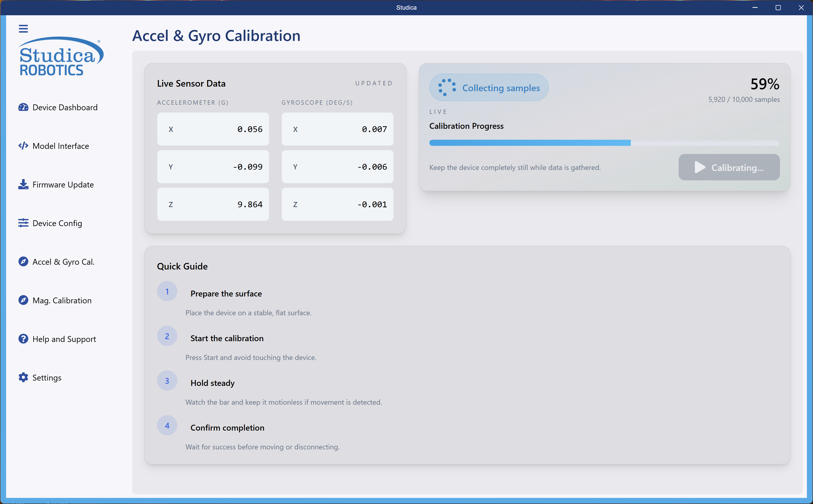Click the Settings gear icon

pos(23,377)
